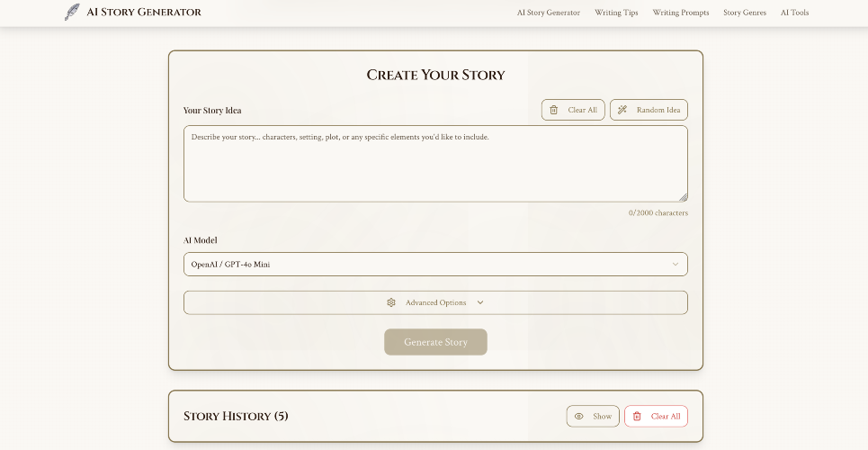Click the Story History (5) heading
Screen dimensions: 868x450
pos(236,416)
